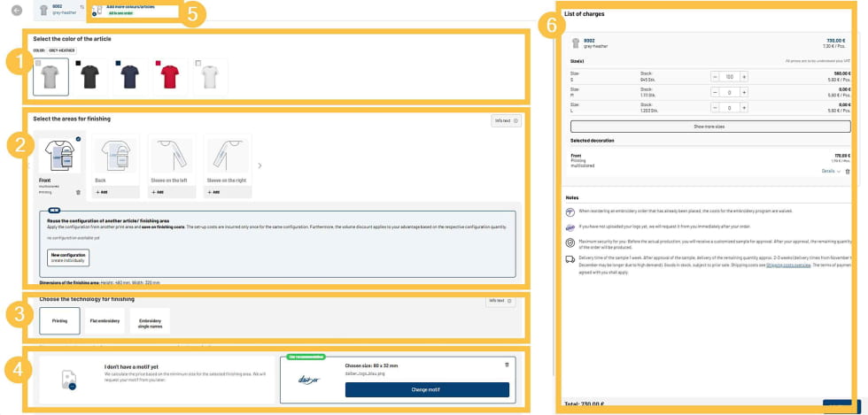
Task: Select the grey-heather t-shirt color
Action: [50, 77]
